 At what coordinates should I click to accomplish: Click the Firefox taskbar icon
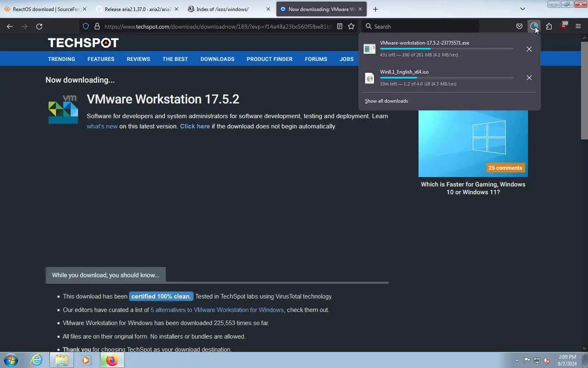coord(112,360)
